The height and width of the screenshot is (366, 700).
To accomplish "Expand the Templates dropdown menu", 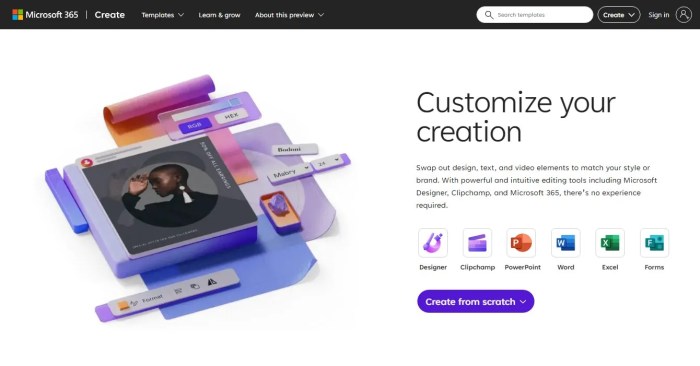I will click(162, 15).
